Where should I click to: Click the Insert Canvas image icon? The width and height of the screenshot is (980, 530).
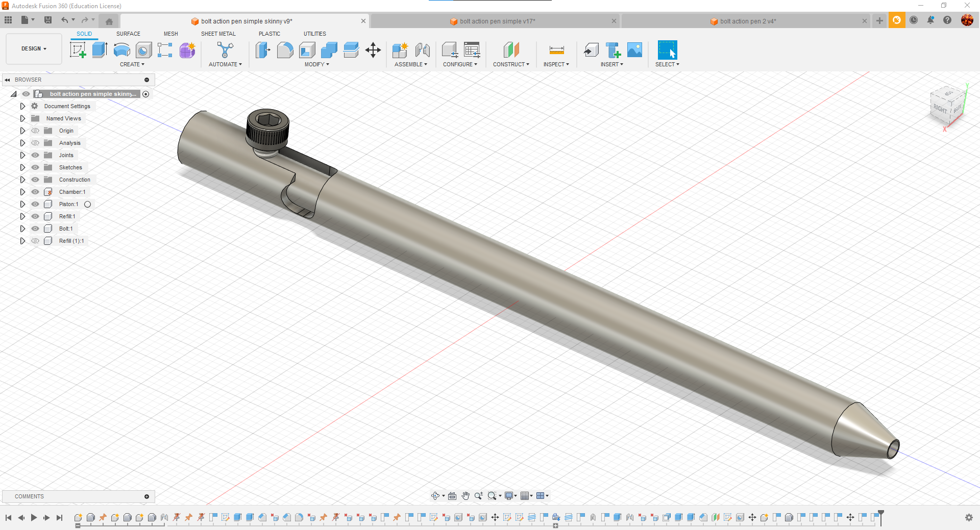point(634,50)
